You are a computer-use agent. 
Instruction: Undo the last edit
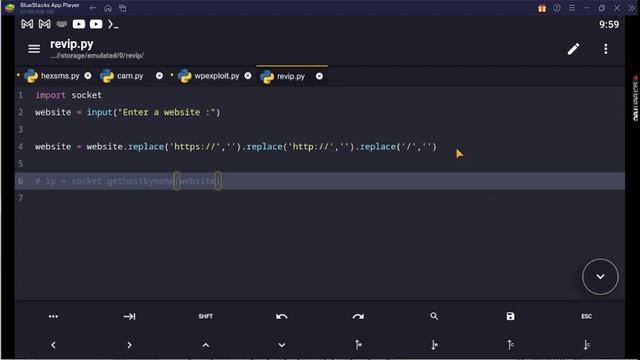click(282, 316)
